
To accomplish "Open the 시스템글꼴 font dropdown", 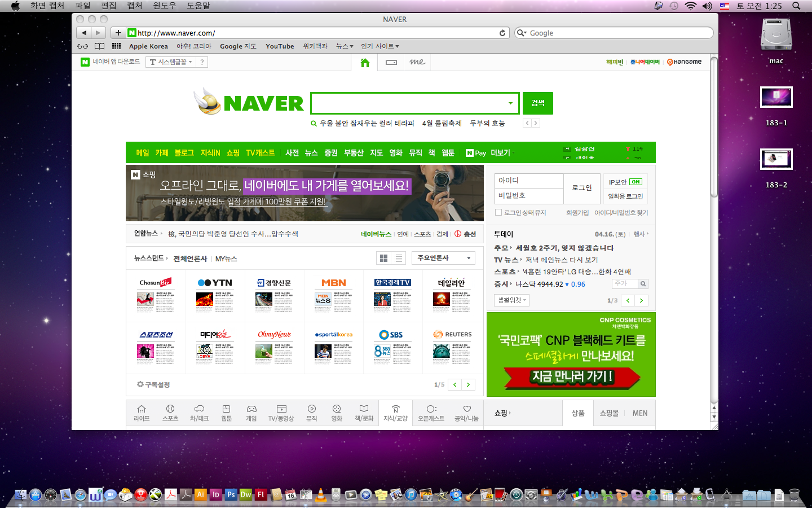I will [x=171, y=62].
